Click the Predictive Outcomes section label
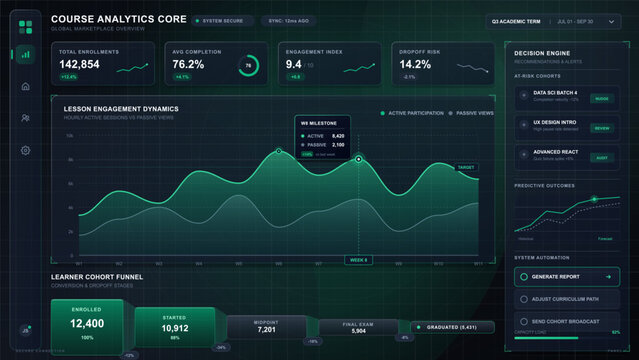The height and width of the screenshot is (360, 639). 544,186
